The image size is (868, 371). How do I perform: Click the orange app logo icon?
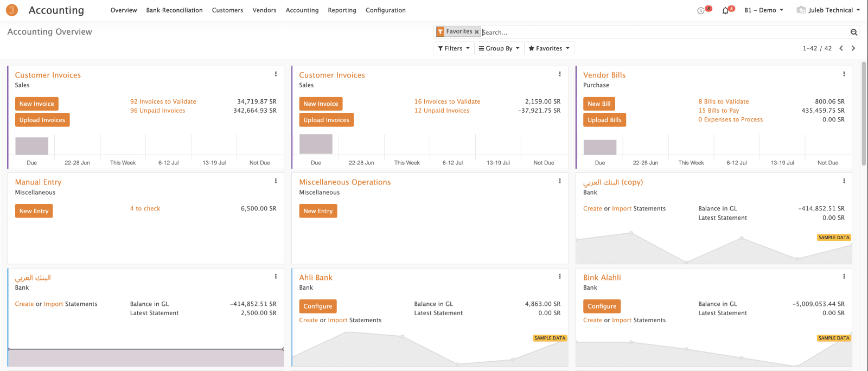point(11,10)
